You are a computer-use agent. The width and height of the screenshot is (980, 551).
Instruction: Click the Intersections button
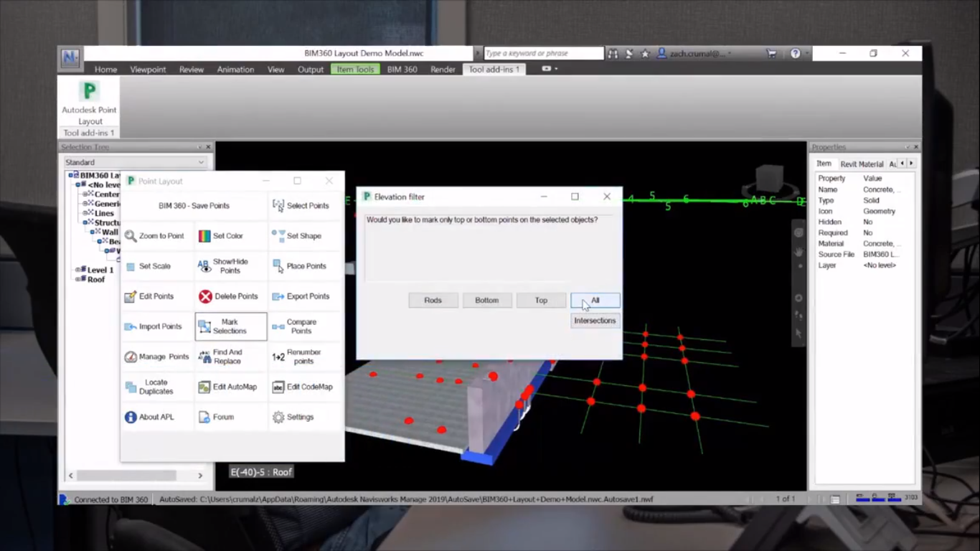[595, 321]
